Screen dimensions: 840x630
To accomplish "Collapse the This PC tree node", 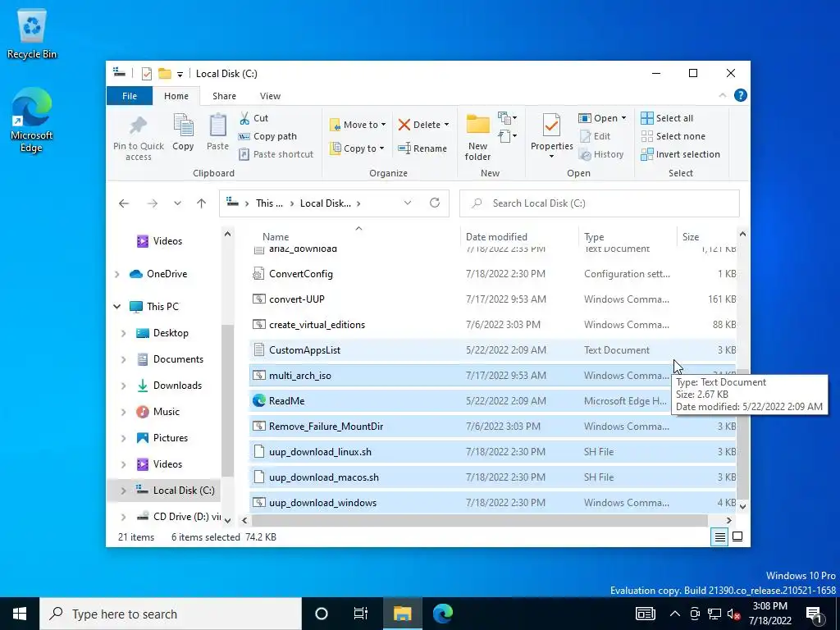I will point(117,307).
